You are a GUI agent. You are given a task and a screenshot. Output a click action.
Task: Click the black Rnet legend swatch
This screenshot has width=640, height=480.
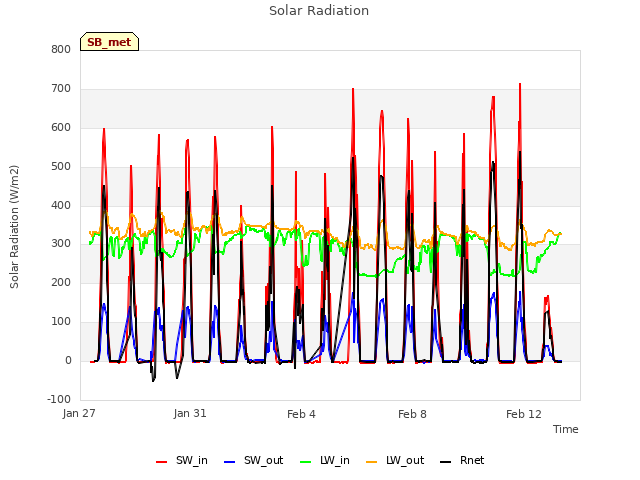[x=446, y=462]
